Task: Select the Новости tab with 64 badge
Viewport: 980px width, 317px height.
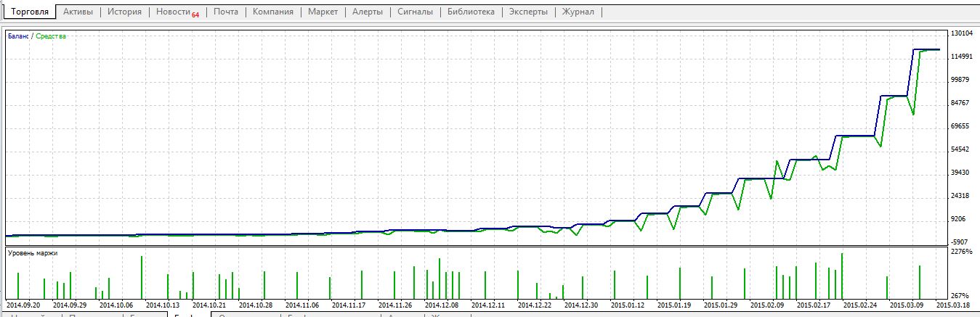Action: pos(178,12)
